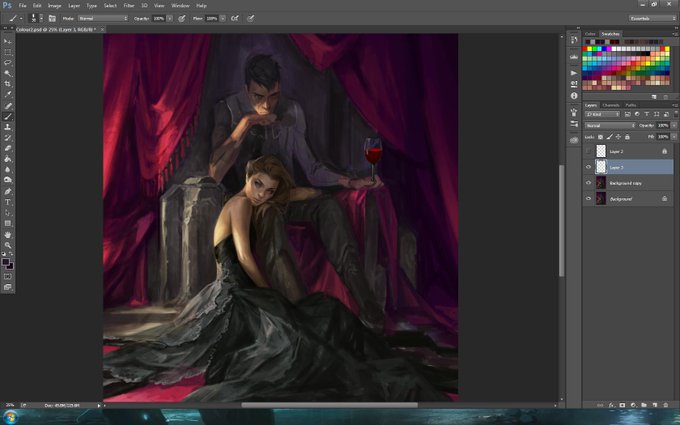The width and height of the screenshot is (680, 425).
Task: Turn the layer filter switch on or off
Action: pos(675,114)
